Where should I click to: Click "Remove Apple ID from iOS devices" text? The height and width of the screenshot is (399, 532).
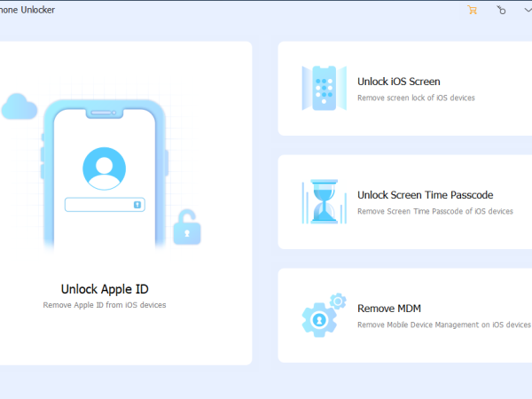point(105,305)
